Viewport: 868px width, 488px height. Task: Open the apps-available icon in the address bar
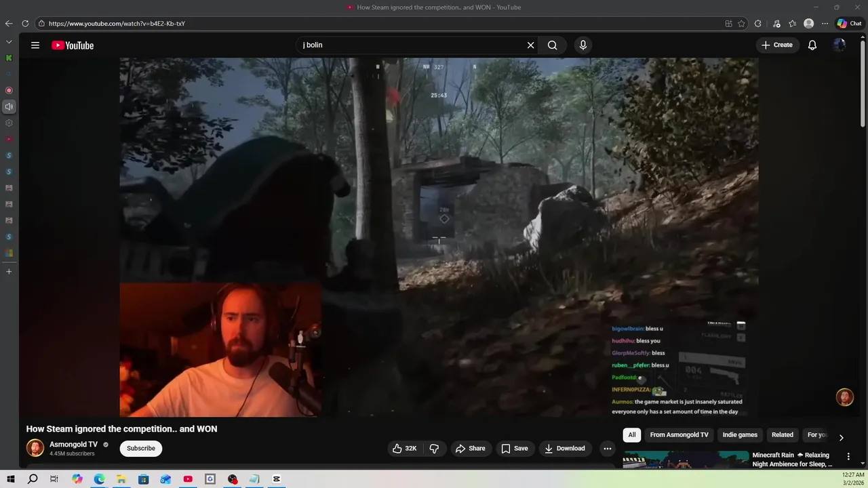click(728, 23)
